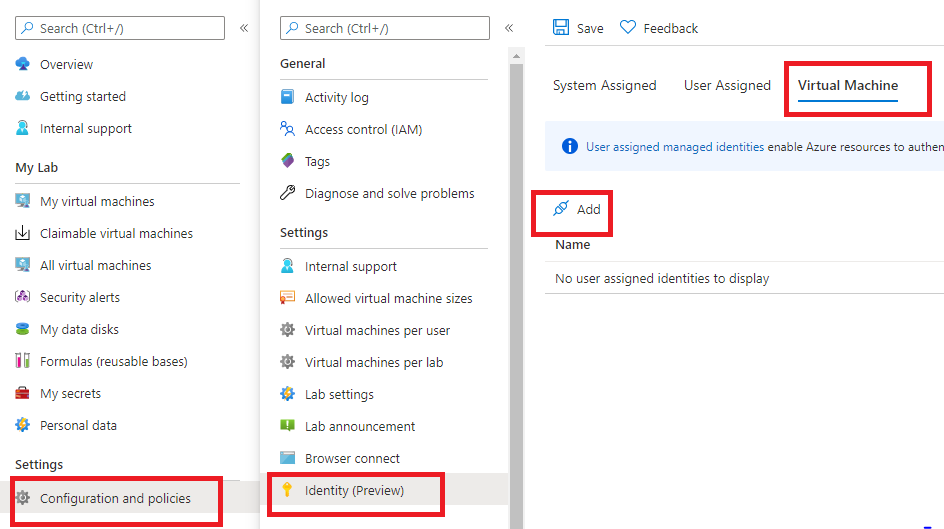Click the Formulas test tubes icon
This screenshot has height=529, width=944.
pos(22,360)
